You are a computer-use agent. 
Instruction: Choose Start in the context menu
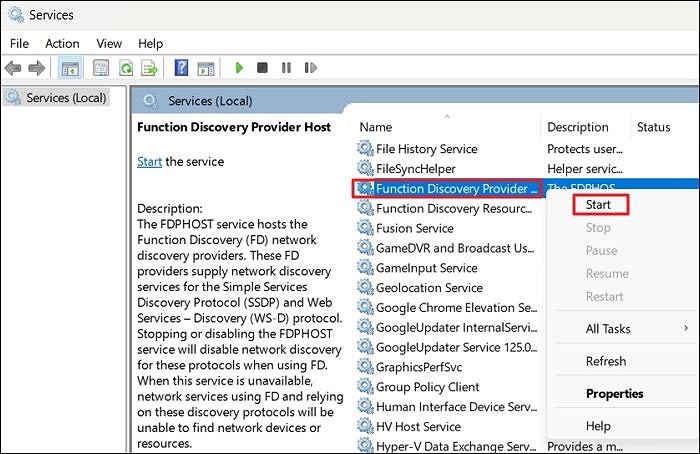click(x=599, y=204)
